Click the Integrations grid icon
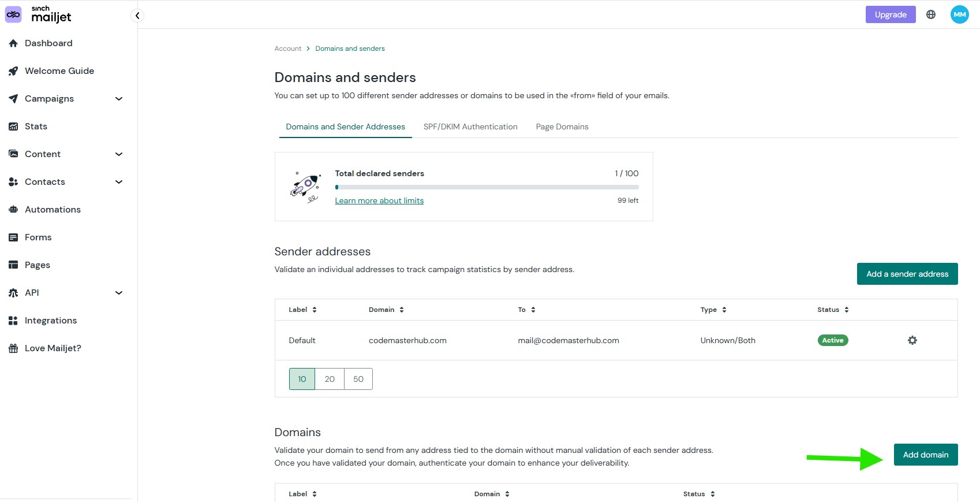The image size is (980, 502). (x=13, y=321)
